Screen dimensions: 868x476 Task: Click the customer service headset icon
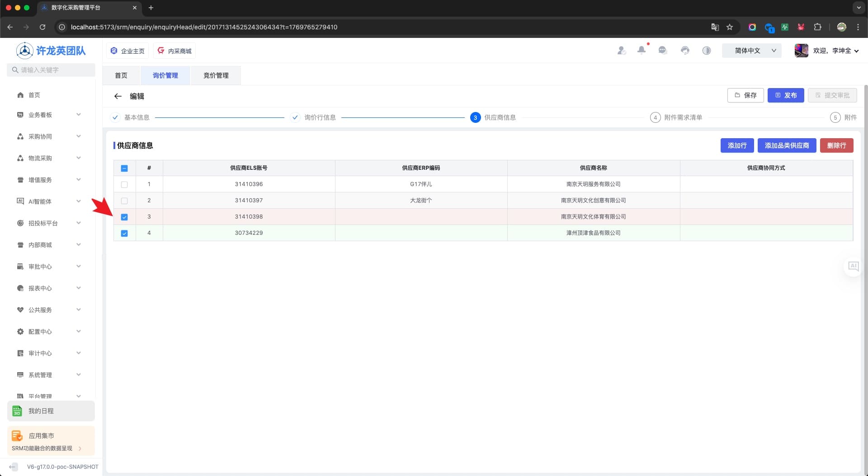(x=685, y=51)
